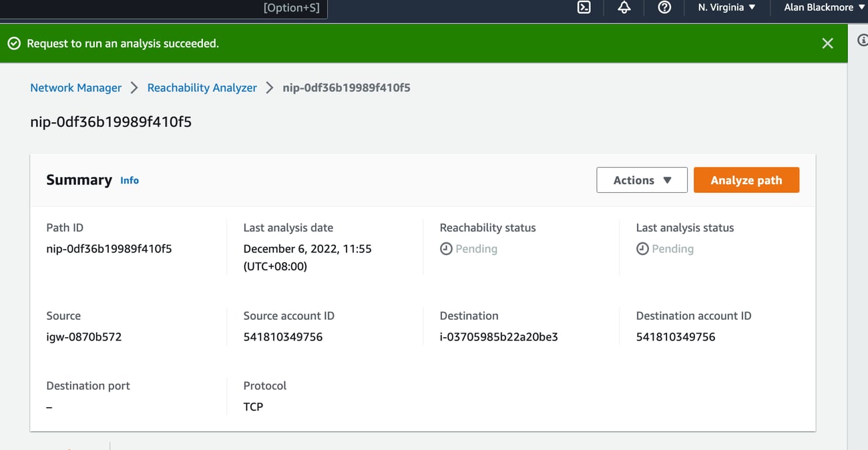
Task: Click the chevron after Network Manager breadcrumb
Action: click(134, 87)
